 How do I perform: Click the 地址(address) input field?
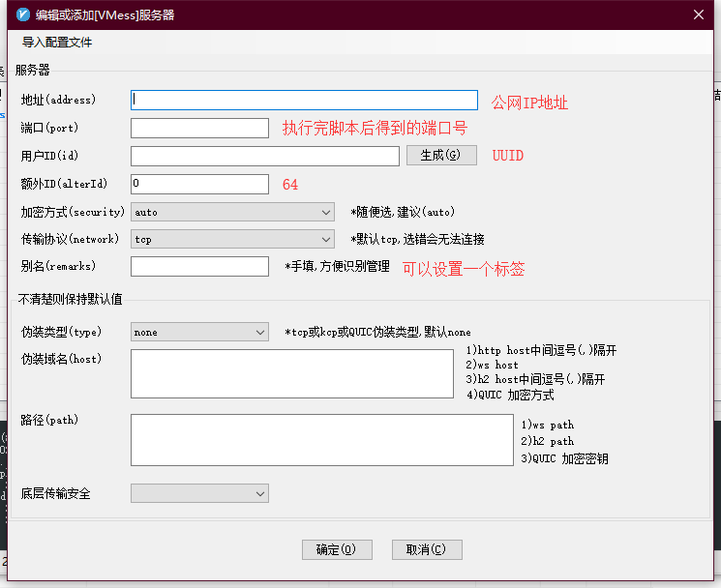304,100
